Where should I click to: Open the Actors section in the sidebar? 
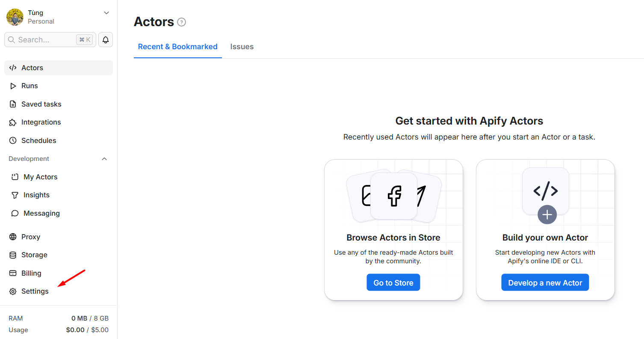32,67
